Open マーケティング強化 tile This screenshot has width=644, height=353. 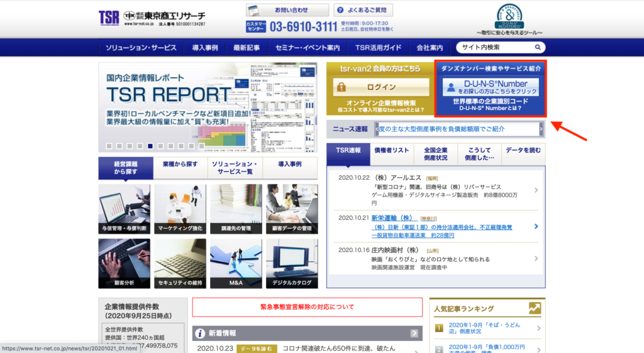pos(180,209)
